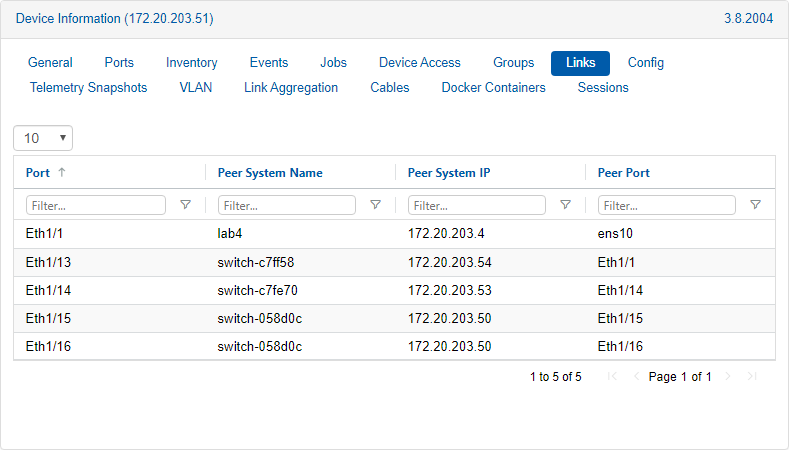Jump to last page using pagination icon
Image resolution: width=789 pixels, height=450 pixels.
tap(752, 377)
